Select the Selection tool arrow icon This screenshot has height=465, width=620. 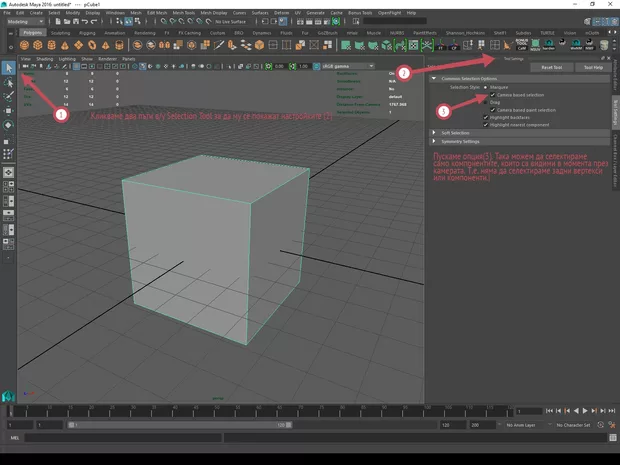[8, 68]
